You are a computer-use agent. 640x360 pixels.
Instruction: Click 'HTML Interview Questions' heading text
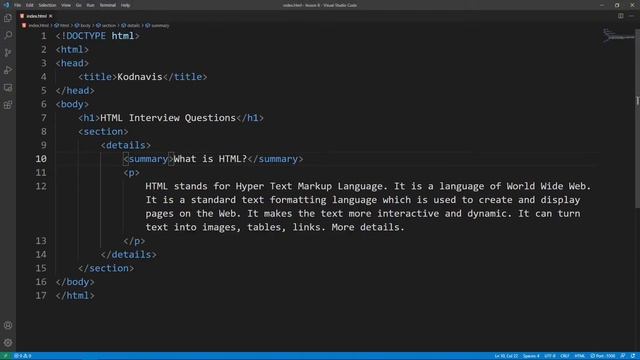168,118
